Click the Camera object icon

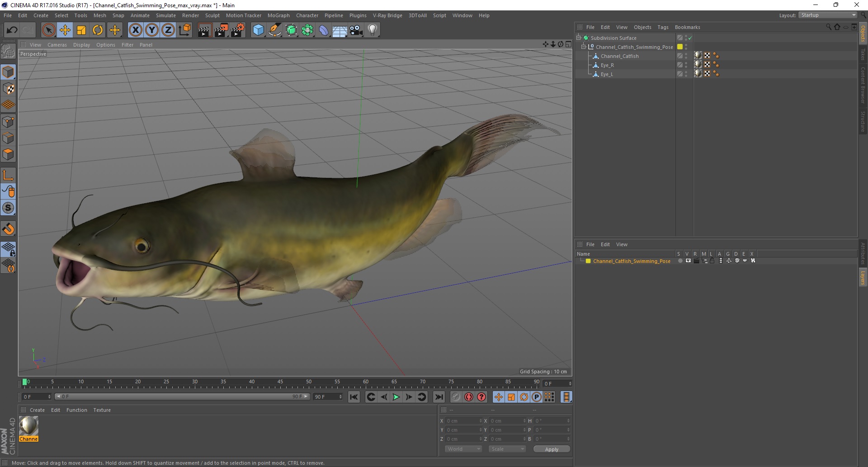(356, 30)
